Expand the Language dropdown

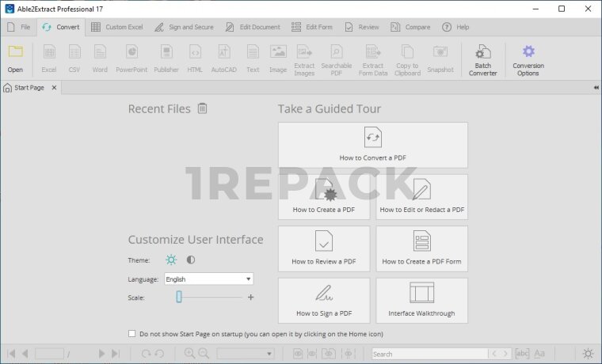click(248, 279)
